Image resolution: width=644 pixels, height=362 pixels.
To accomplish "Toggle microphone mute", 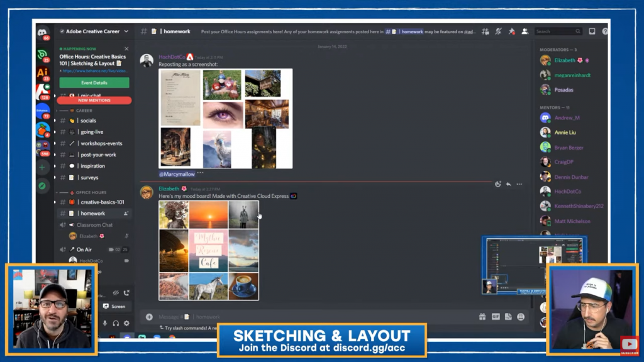I will 105,324.
